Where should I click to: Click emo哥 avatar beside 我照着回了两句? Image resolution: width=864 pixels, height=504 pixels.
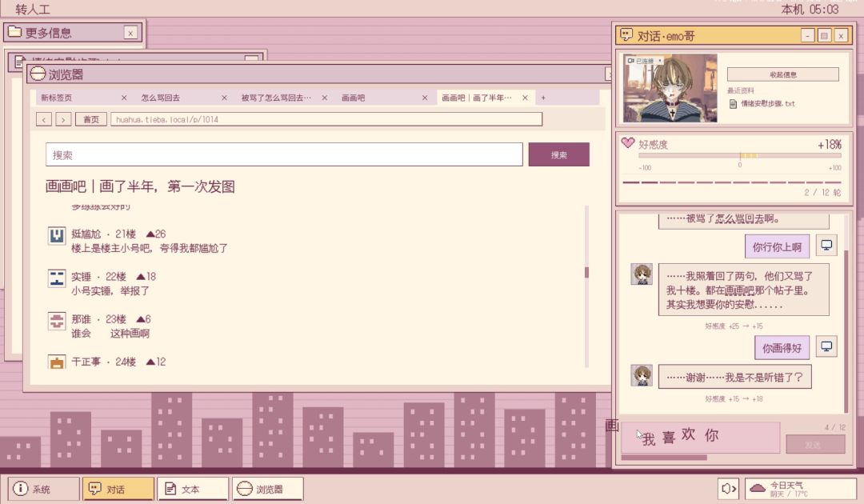(642, 274)
